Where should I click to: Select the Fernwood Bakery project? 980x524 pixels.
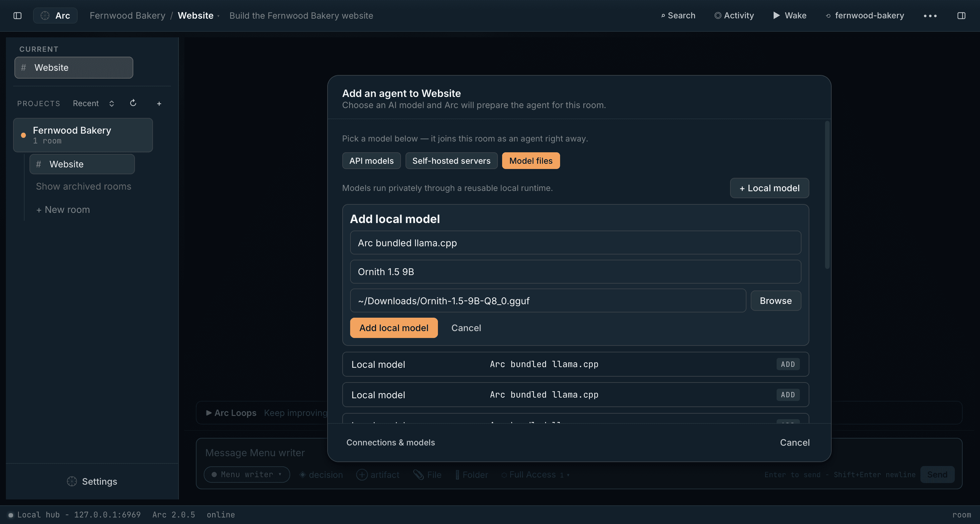point(83,135)
